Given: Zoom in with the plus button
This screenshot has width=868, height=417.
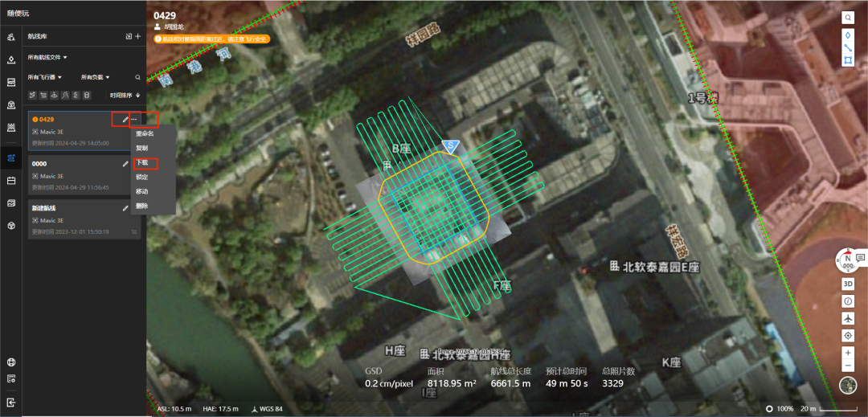Looking at the screenshot, I should click(848, 352).
